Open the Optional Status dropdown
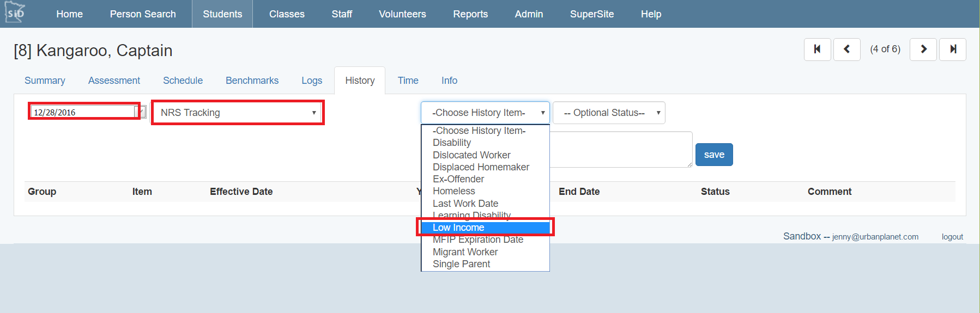Image resolution: width=980 pixels, height=313 pixels. tap(608, 113)
